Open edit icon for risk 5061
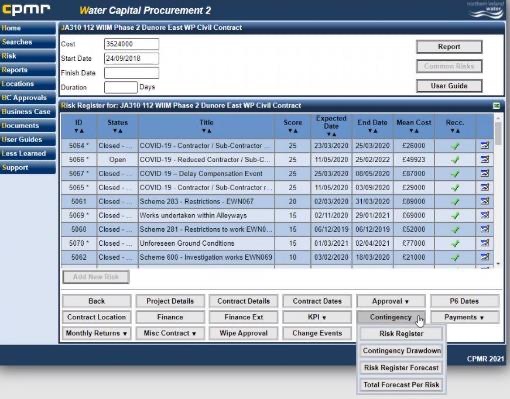 coord(485,201)
